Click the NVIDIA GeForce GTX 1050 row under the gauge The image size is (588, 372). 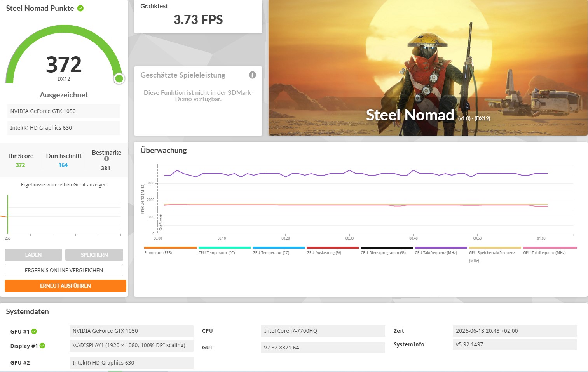point(64,111)
